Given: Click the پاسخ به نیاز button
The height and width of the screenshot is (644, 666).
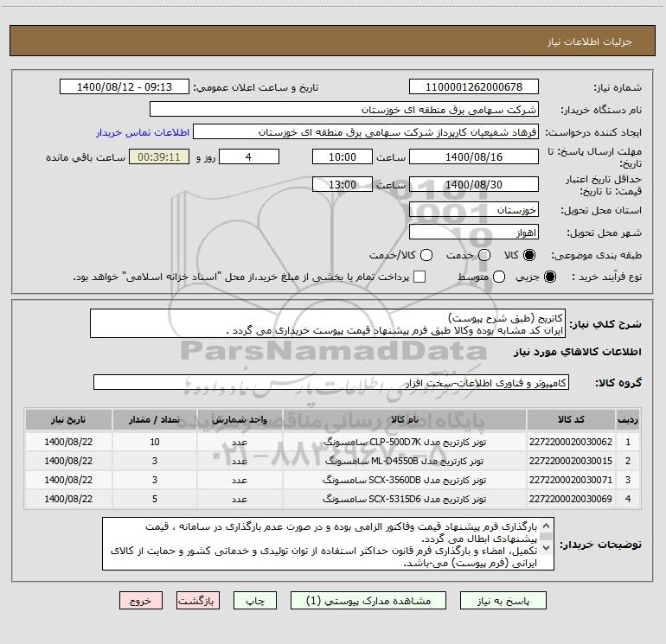Looking at the screenshot, I should tap(503, 601).
